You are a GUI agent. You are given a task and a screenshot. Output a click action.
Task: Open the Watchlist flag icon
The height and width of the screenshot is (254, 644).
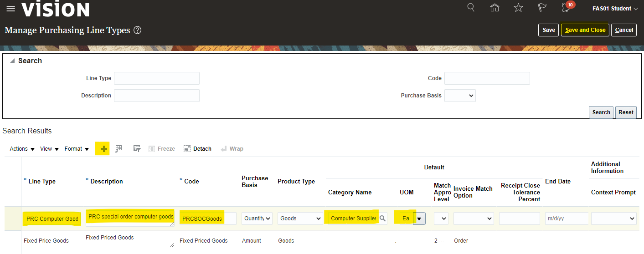point(542,8)
